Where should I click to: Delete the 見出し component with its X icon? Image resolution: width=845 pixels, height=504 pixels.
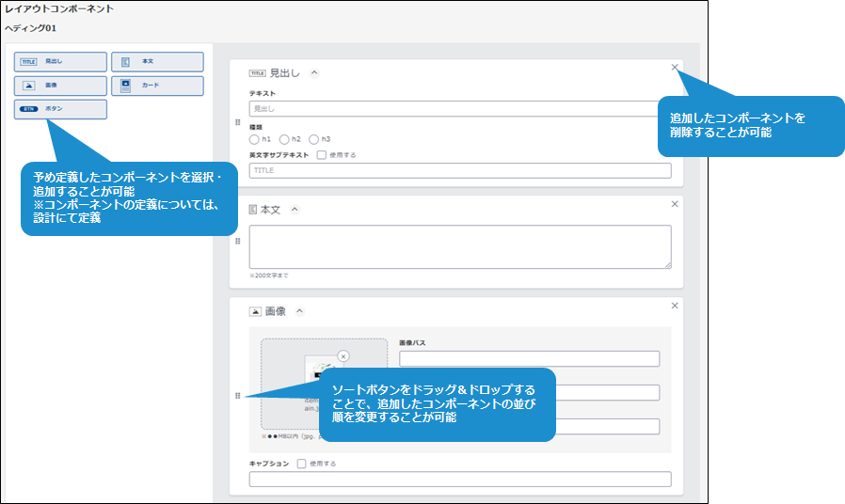[675, 67]
